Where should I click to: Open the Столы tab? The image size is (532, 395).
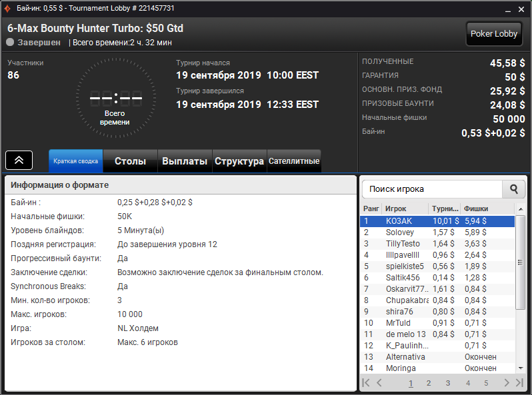click(x=130, y=161)
